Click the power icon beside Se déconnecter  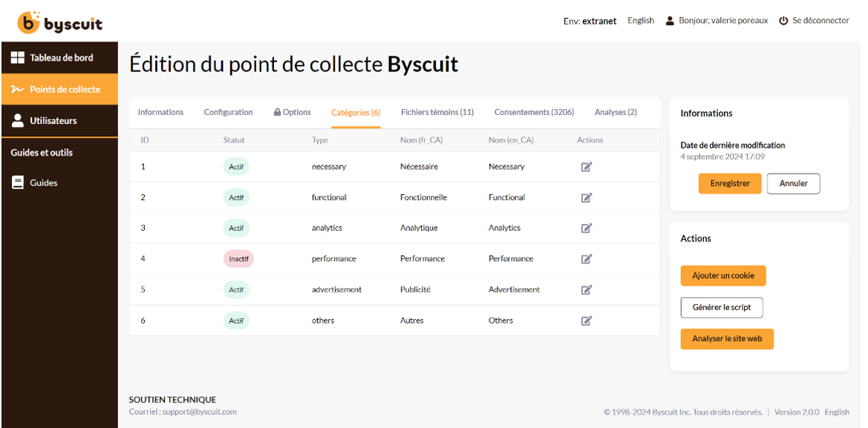click(783, 21)
